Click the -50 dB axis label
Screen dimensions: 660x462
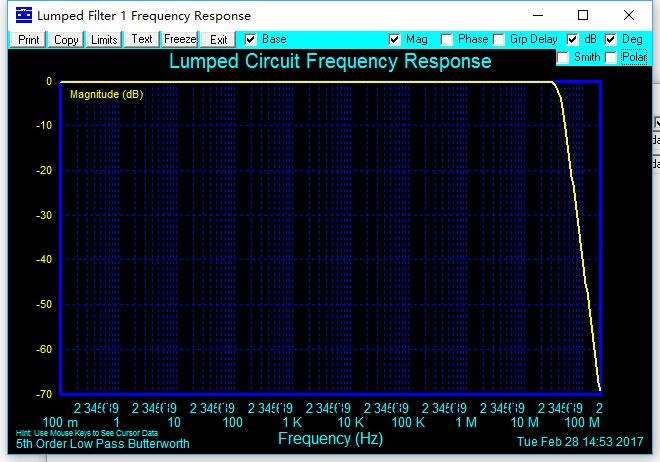coord(44,304)
